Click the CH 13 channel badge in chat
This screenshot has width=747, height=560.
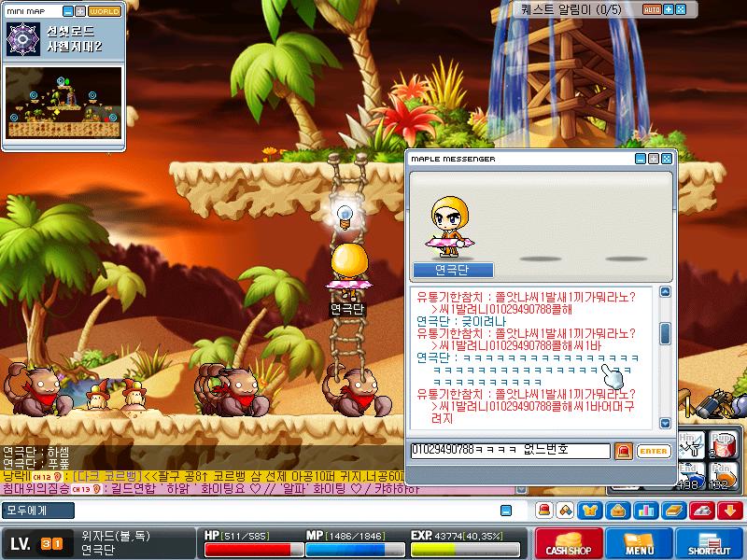click(86, 489)
